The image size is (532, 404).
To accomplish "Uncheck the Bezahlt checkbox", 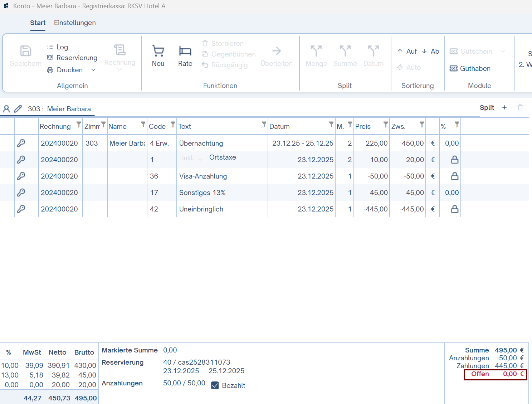I will (215, 385).
